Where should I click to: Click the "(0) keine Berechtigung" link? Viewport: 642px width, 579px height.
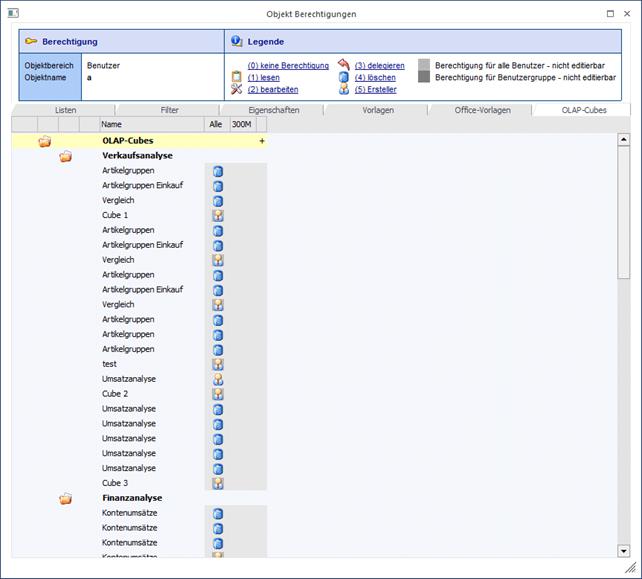pos(288,65)
